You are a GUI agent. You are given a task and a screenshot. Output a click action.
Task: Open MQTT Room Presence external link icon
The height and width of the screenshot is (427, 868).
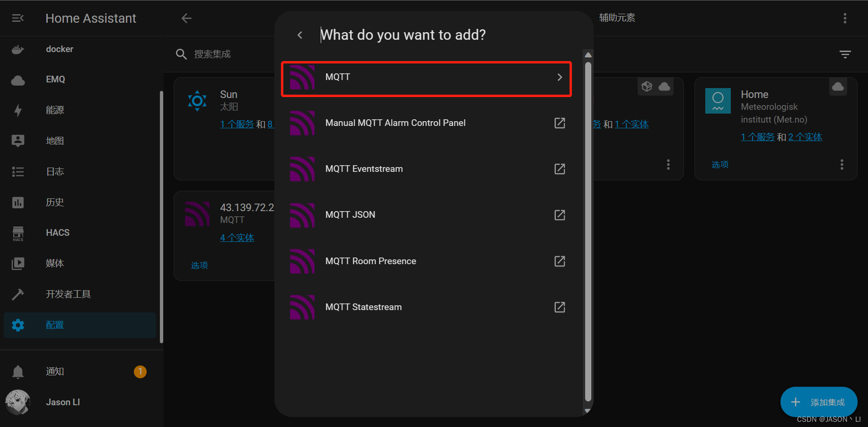pos(560,261)
